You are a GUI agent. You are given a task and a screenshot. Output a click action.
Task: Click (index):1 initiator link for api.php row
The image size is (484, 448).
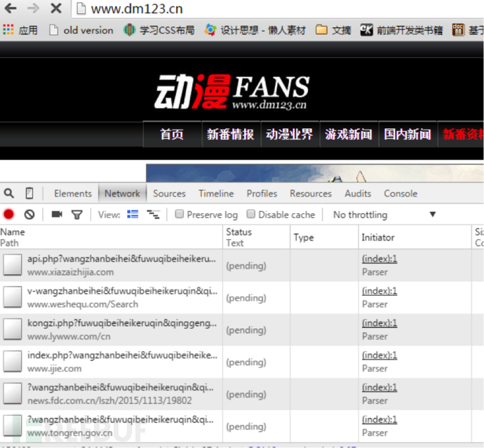tap(379, 259)
